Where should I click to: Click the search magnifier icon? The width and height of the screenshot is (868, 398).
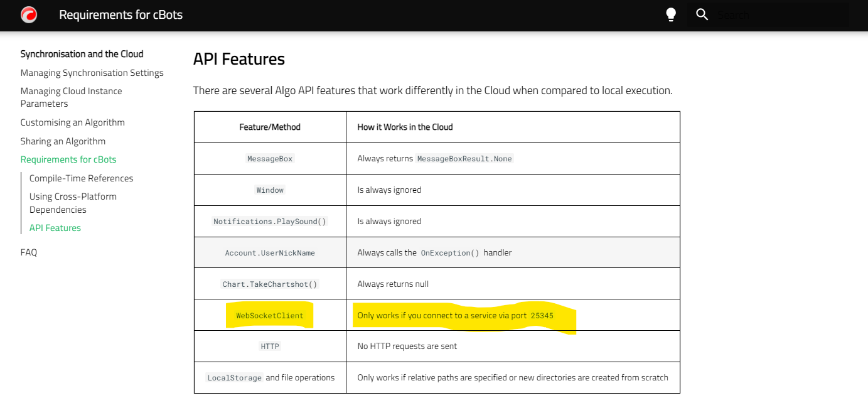coord(702,14)
